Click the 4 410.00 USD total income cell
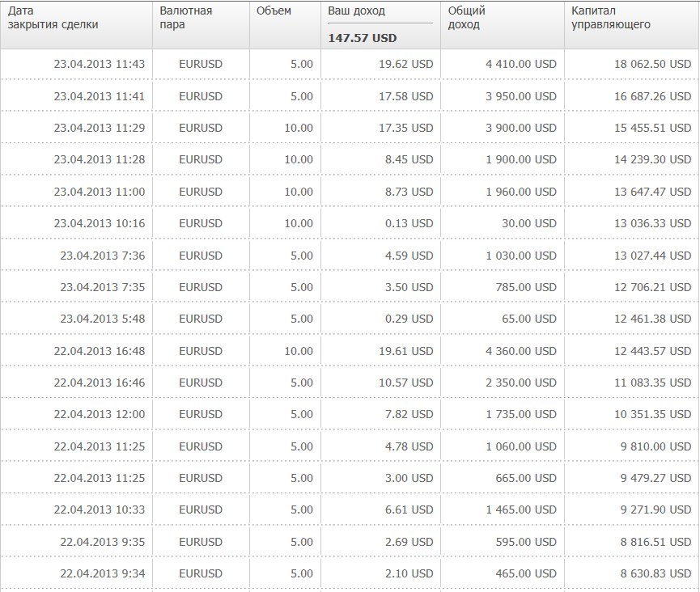Viewport: 700px width, 592px height. tap(521, 65)
